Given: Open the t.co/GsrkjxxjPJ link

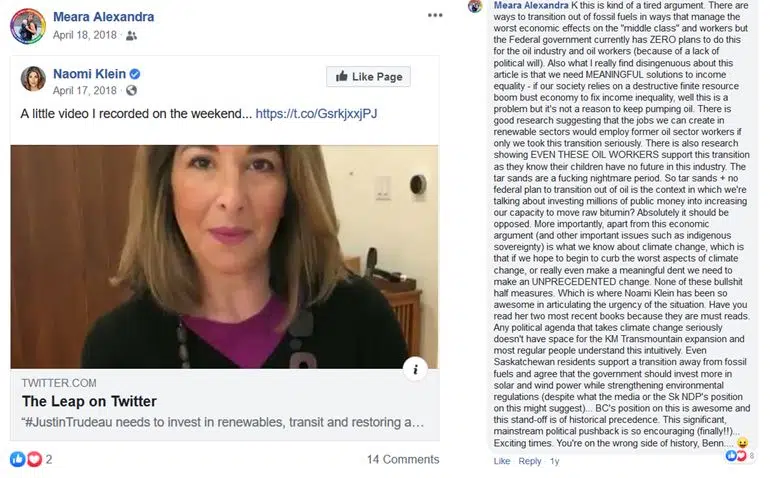Looking at the screenshot, I should coord(316,113).
